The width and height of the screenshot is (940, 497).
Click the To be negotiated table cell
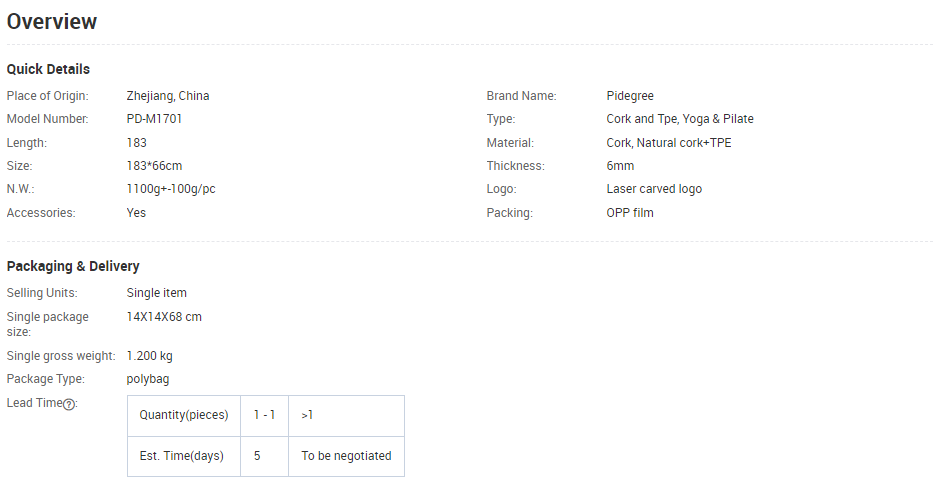pyautogui.click(x=346, y=456)
